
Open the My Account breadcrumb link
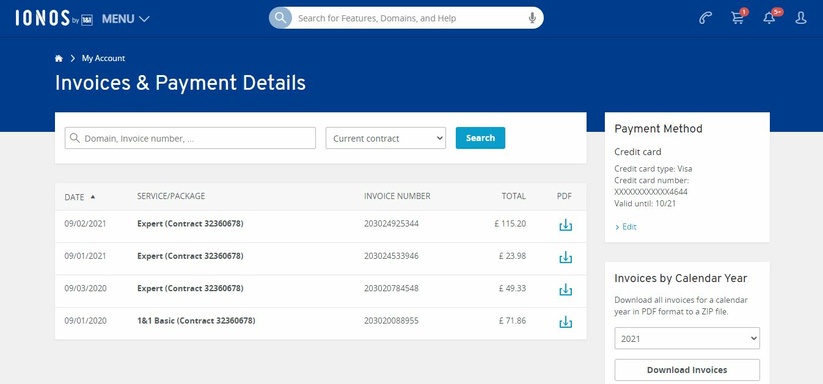103,58
